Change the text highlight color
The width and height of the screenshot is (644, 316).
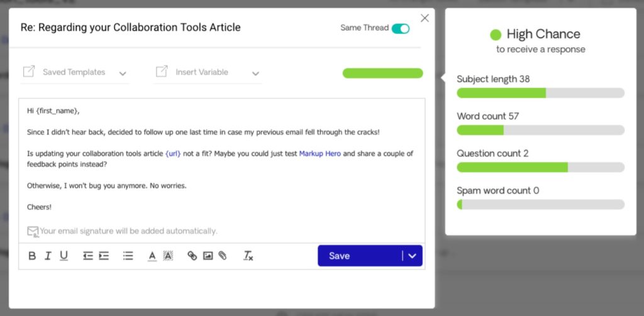pyautogui.click(x=168, y=256)
